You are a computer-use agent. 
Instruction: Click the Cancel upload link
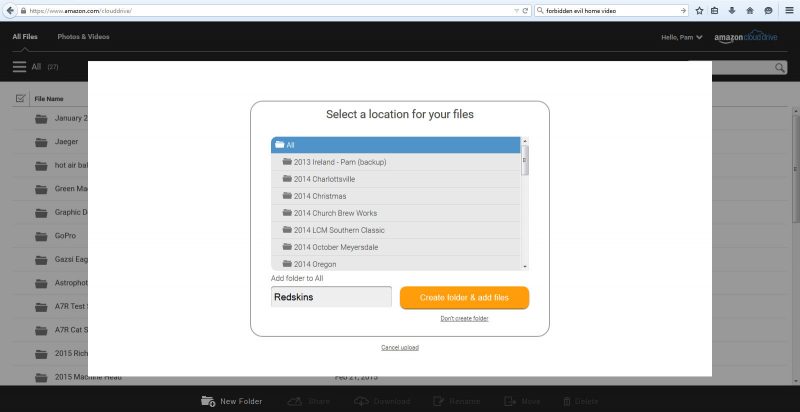[399, 347]
